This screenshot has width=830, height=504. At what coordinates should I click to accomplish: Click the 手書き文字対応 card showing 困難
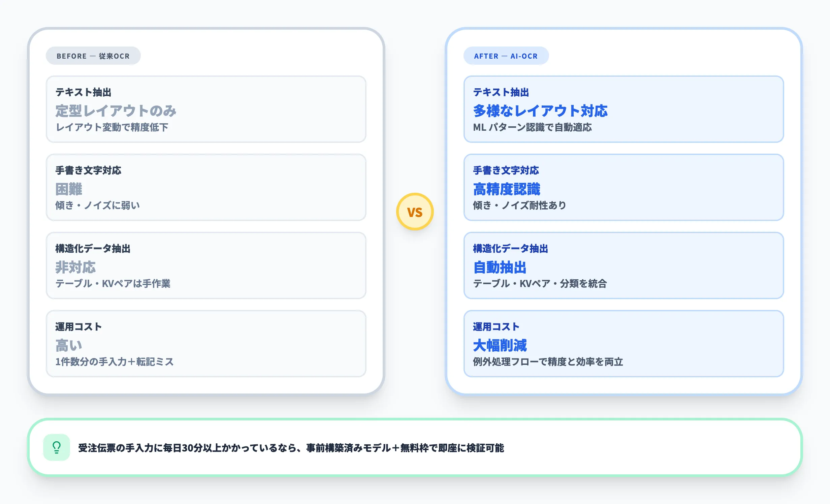click(206, 187)
